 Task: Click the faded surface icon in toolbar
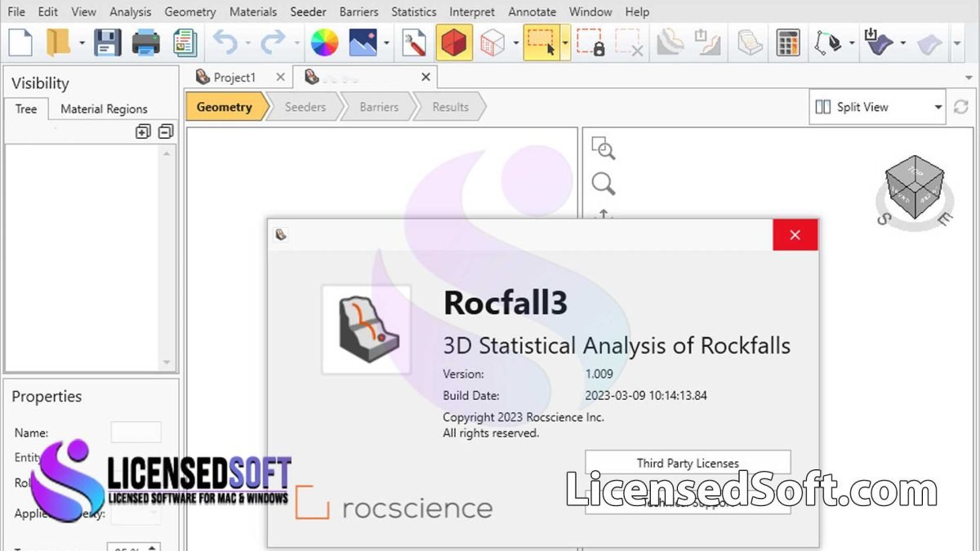click(929, 42)
